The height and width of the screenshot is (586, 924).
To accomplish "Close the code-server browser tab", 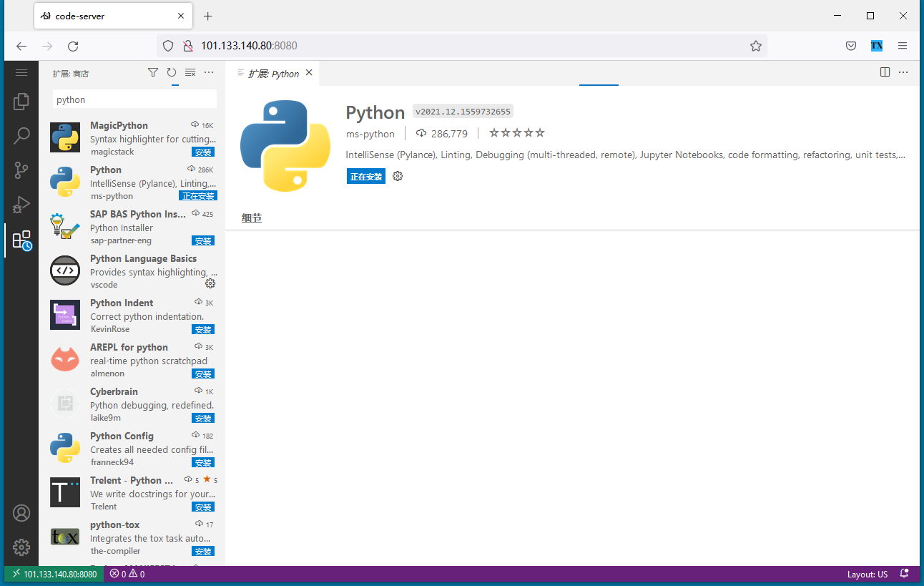I will [180, 16].
